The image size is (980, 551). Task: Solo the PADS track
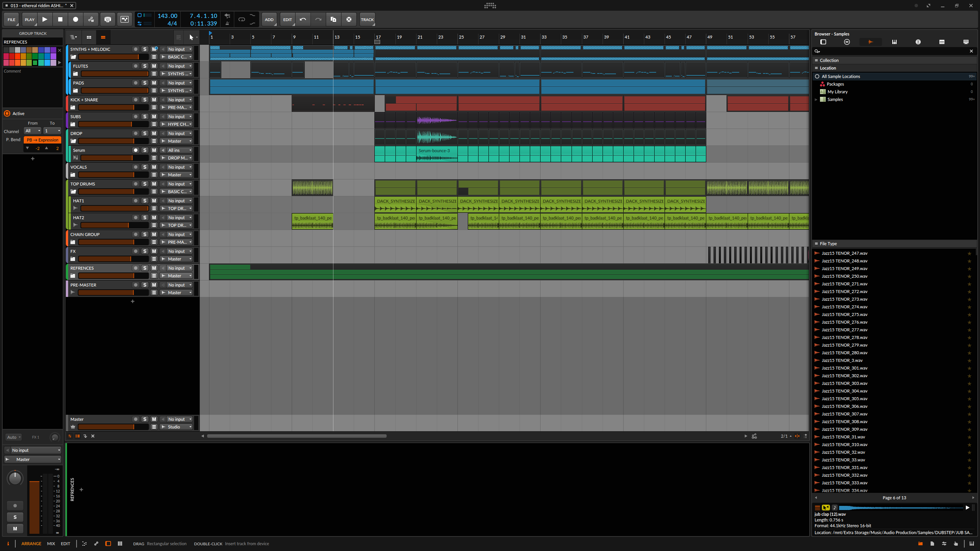coord(145,83)
